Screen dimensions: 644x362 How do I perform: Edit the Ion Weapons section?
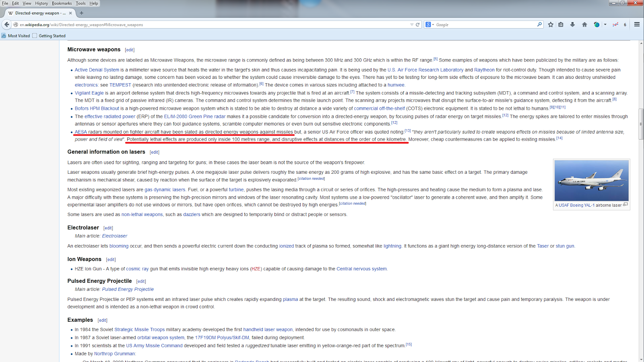pyautogui.click(x=111, y=260)
